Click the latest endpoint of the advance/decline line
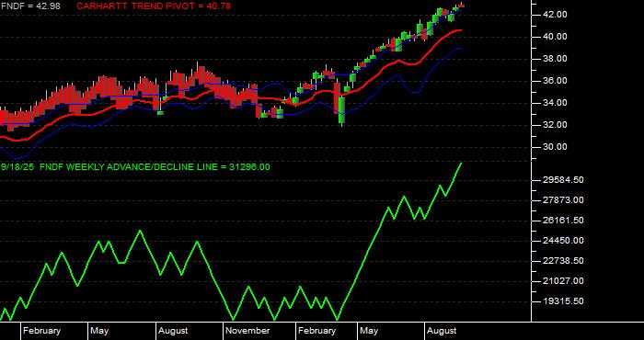Image resolution: width=644 pixels, height=340 pixels. tap(461, 164)
